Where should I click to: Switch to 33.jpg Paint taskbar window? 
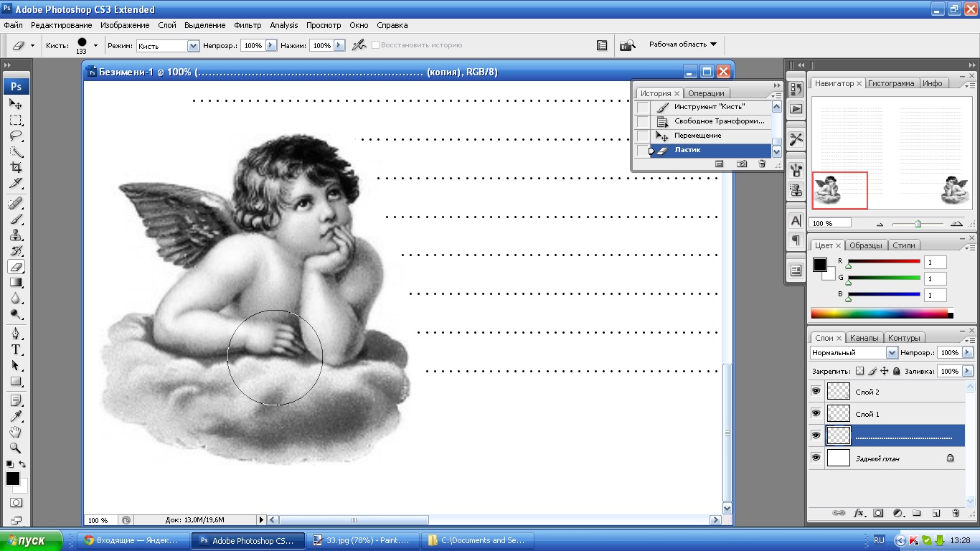point(363,540)
